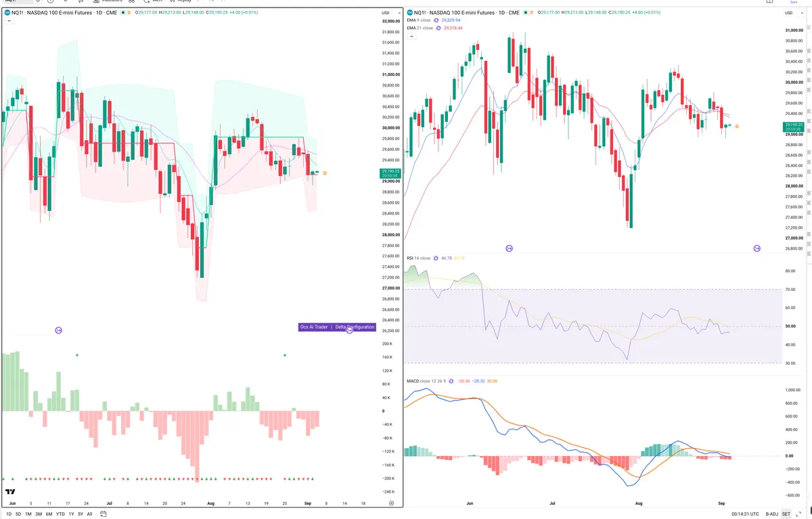Click the orange D badge in left chart header
This screenshot has height=519, width=812.
128,13
